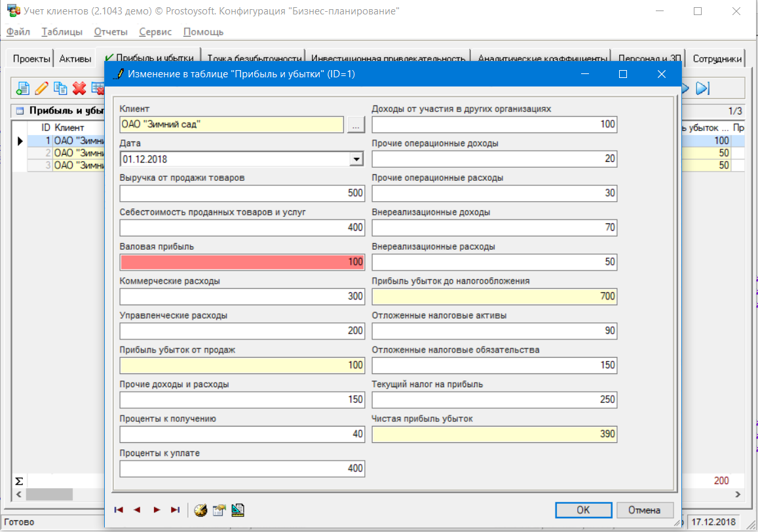The image size is (758, 532).
Task: Jump to last record in dialog navigator
Action: 175,510
